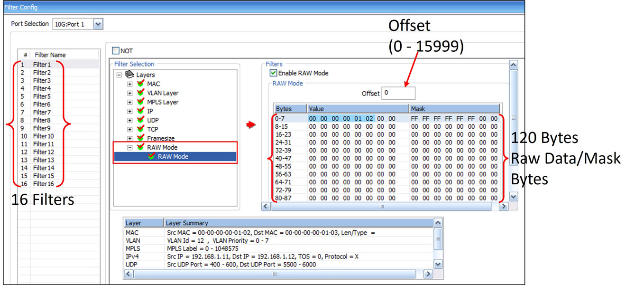Screen dimensions: 644x285
Task: Click the Layer Summary column header
Action: point(299,223)
